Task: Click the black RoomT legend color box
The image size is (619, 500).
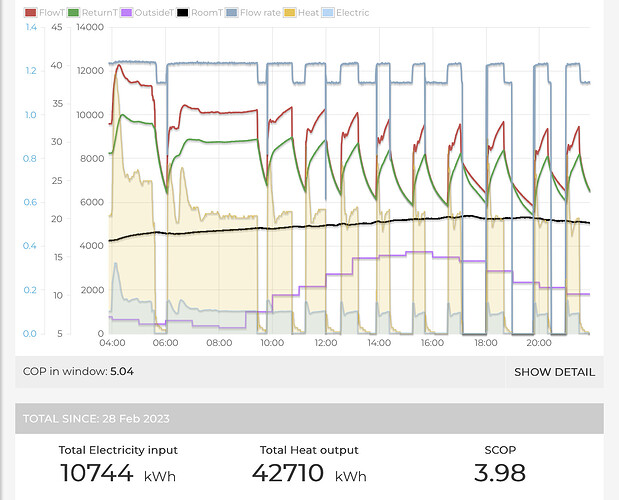Action: click(182, 13)
